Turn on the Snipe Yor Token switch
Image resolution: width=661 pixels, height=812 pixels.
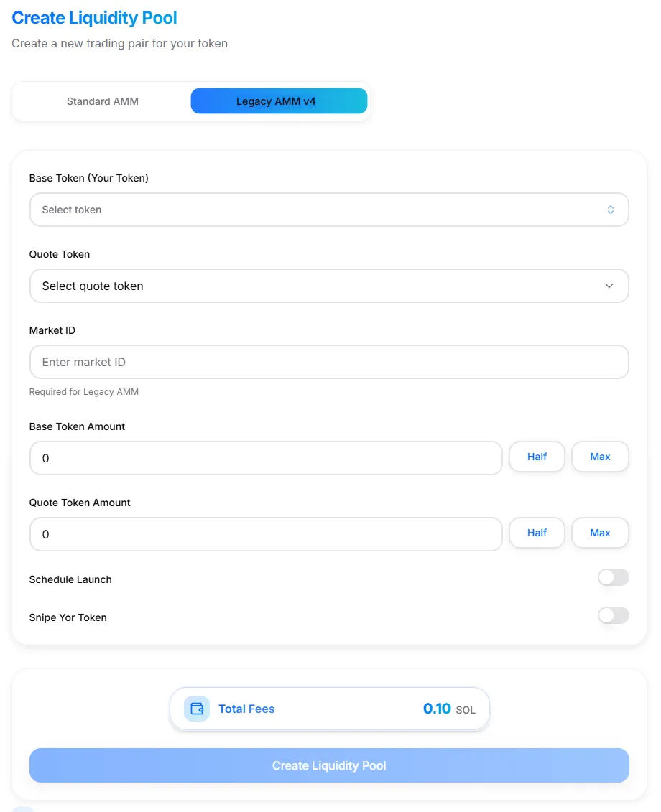pyautogui.click(x=613, y=616)
